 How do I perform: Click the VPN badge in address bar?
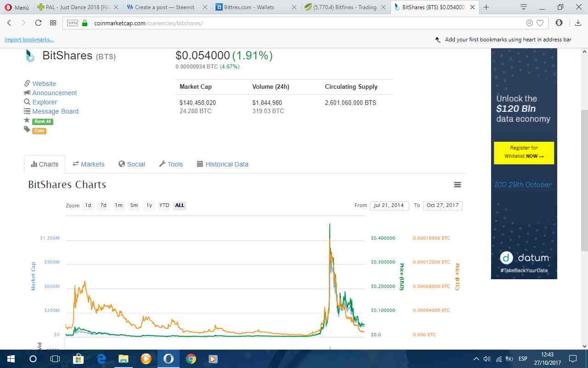72,23
